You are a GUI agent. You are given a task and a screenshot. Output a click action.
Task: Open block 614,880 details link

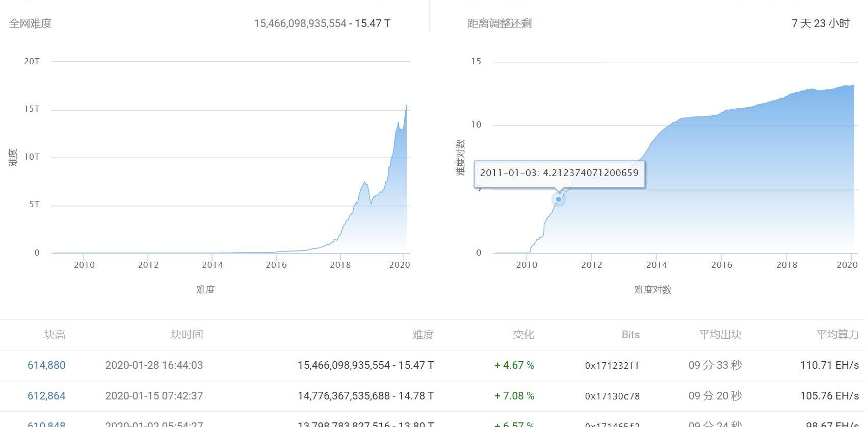click(46, 365)
